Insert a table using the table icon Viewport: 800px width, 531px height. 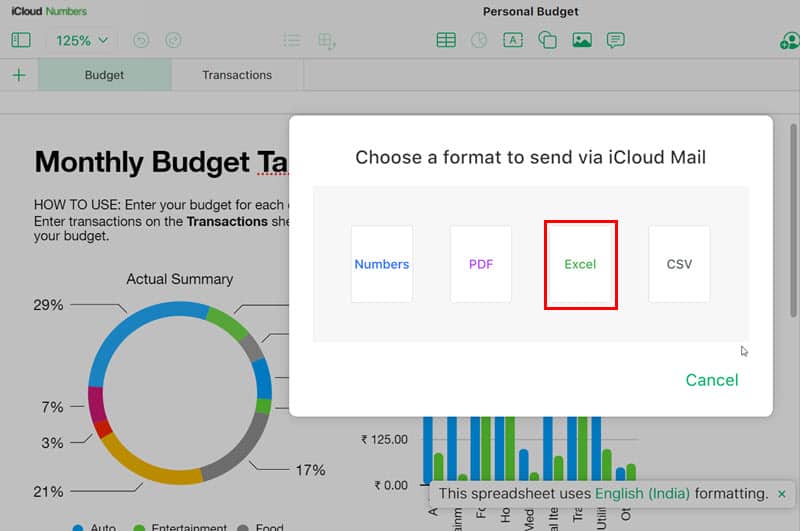click(x=446, y=40)
